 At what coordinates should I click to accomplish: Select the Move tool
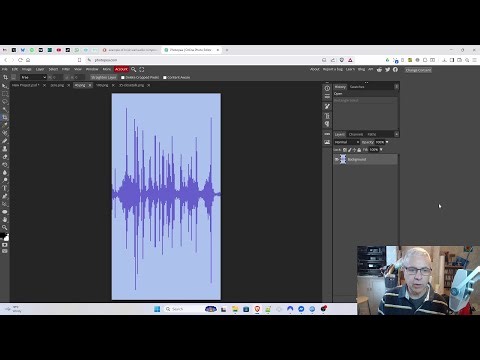(5, 86)
